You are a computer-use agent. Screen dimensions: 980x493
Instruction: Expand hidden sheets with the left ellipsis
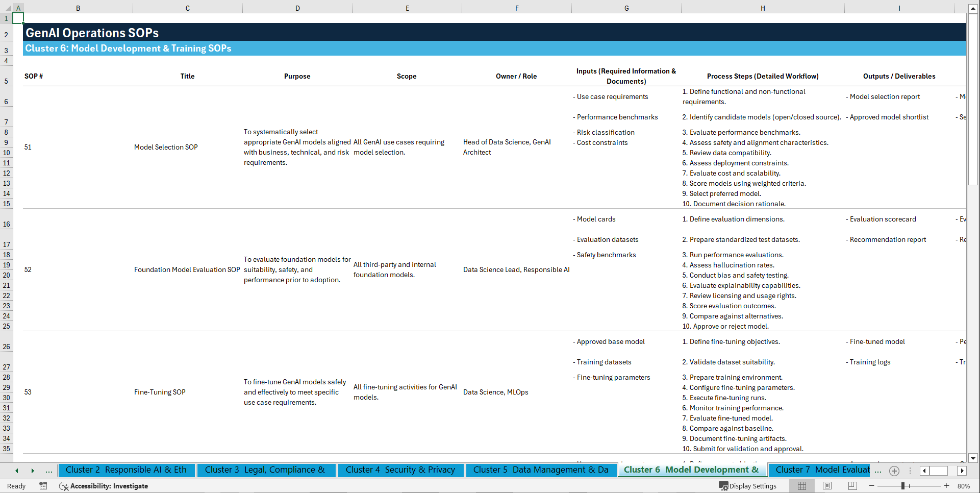(49, 471)
